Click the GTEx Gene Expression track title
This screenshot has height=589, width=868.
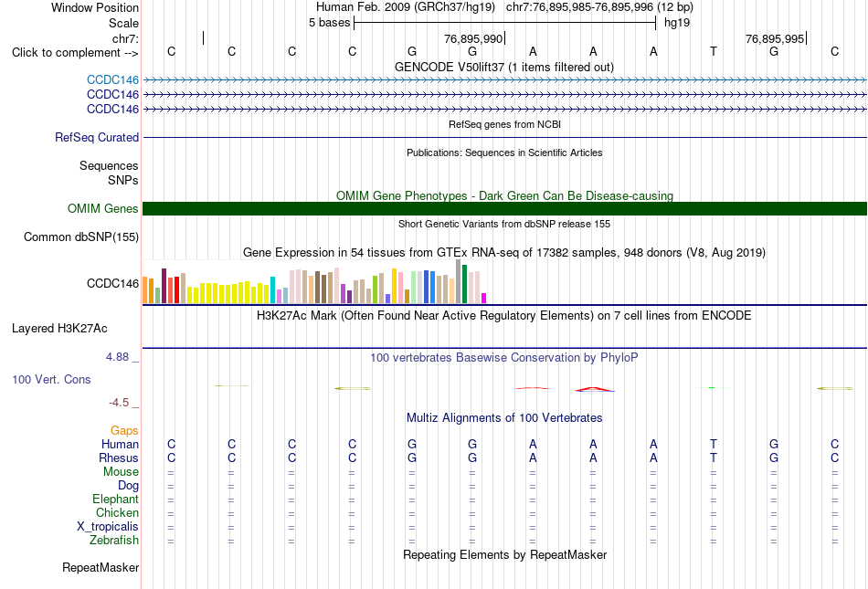[504, 253]
